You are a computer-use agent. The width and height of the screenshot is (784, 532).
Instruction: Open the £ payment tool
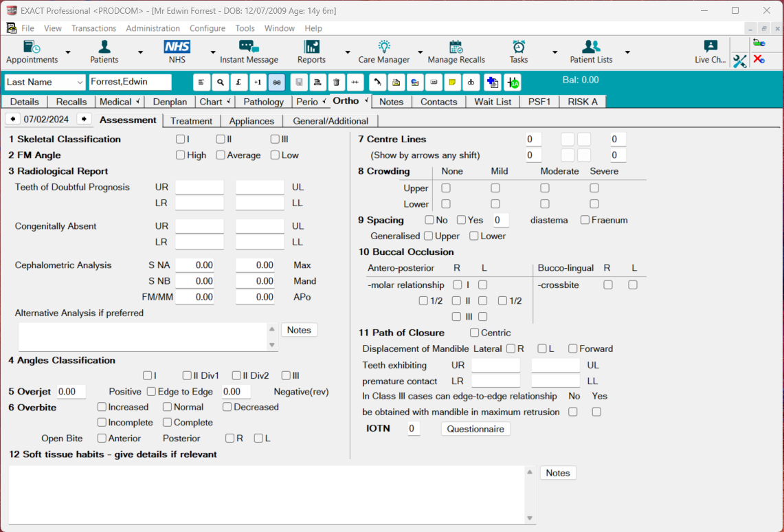point(238,82)
